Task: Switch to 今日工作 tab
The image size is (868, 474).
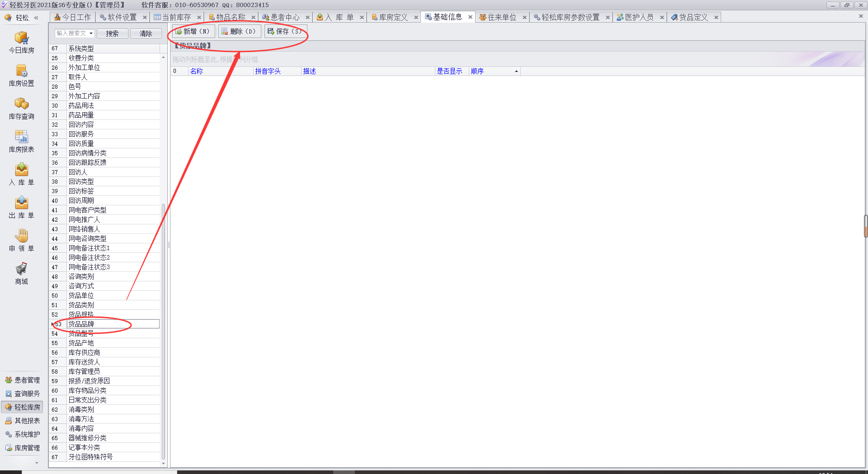Action: point(72,17)
